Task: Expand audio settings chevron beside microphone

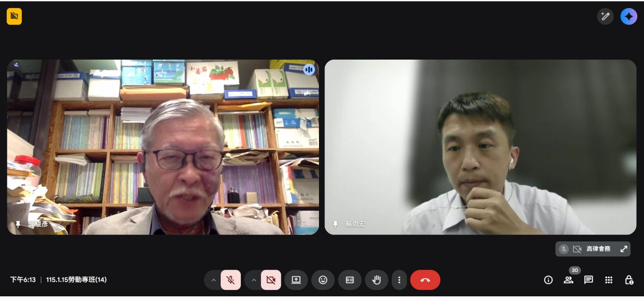Action: coord(213,280)
